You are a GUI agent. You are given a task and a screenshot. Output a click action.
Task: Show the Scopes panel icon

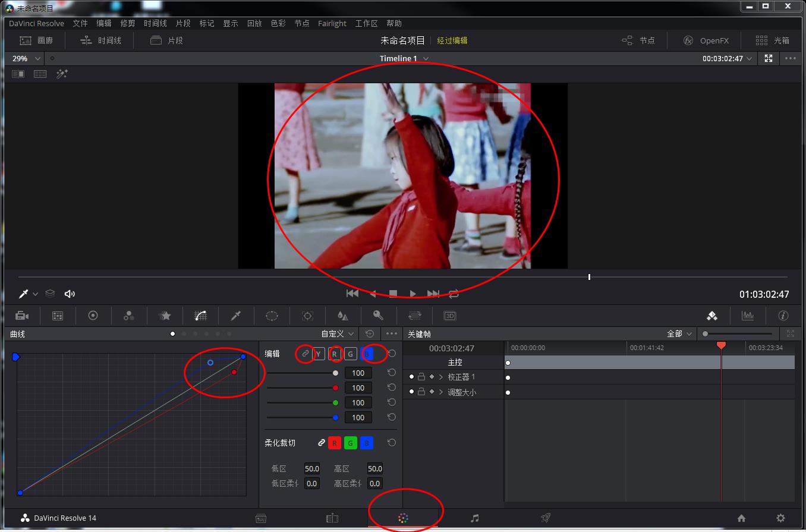(x=748, y=316)
